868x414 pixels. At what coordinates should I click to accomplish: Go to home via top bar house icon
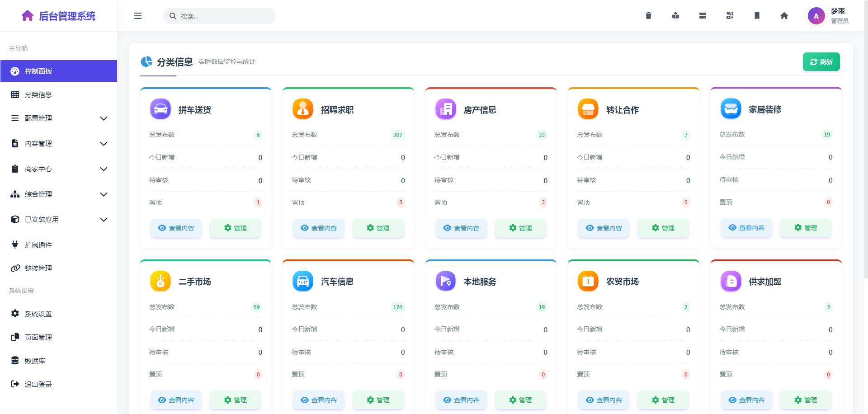(784, 16)
